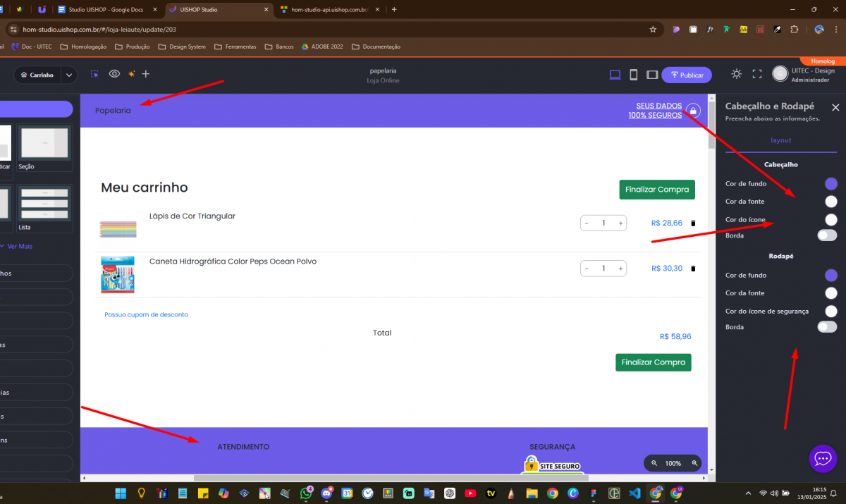The width and height of the screenshot is (846, 504).
Task: Switch to mobile phone preview
Action: [x=633, y=75]
